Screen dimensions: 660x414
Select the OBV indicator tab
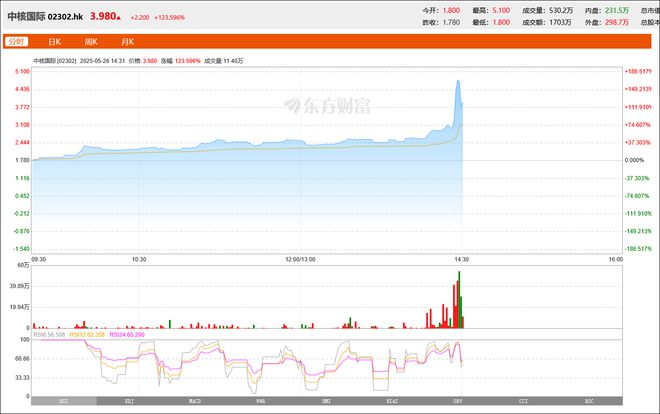click(458, 401)
